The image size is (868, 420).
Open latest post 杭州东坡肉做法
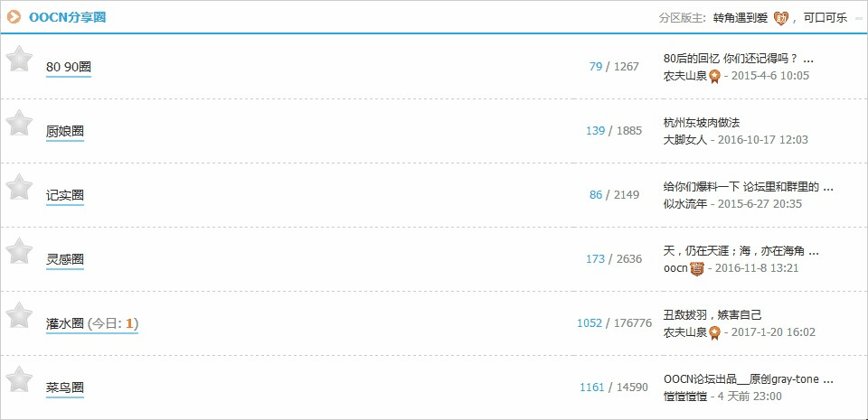coord(702,123)
